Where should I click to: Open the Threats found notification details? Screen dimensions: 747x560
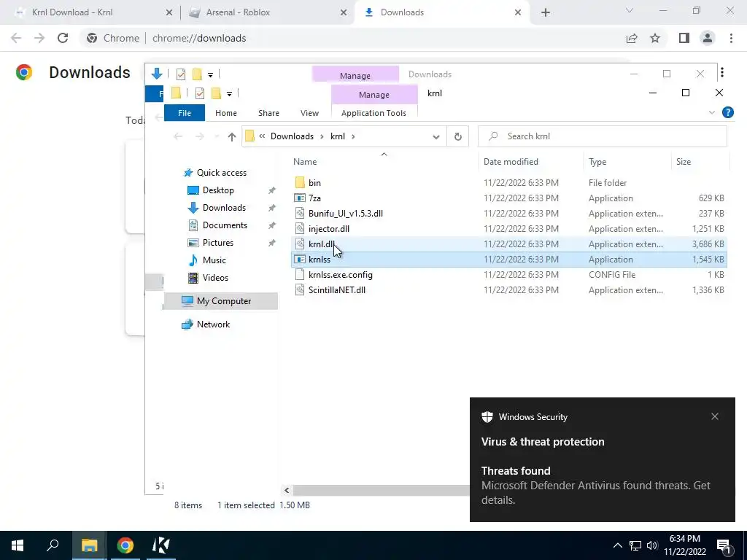click(602, 485)
